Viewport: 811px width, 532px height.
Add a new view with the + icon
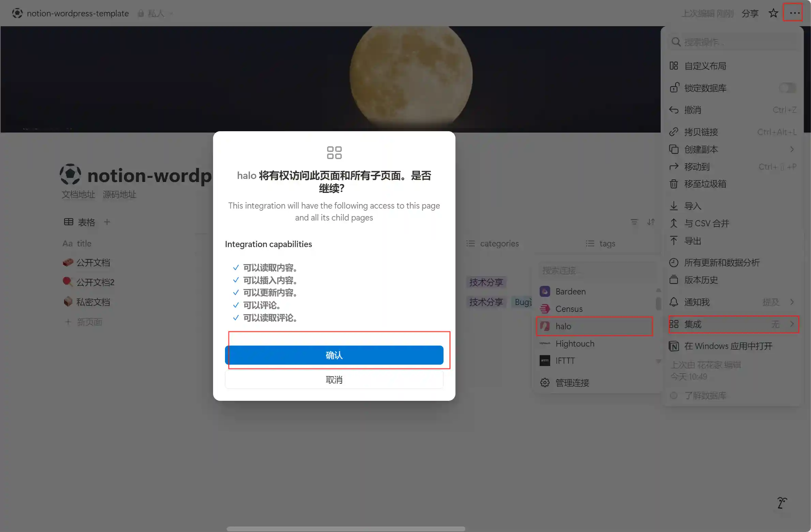(107, 222)
